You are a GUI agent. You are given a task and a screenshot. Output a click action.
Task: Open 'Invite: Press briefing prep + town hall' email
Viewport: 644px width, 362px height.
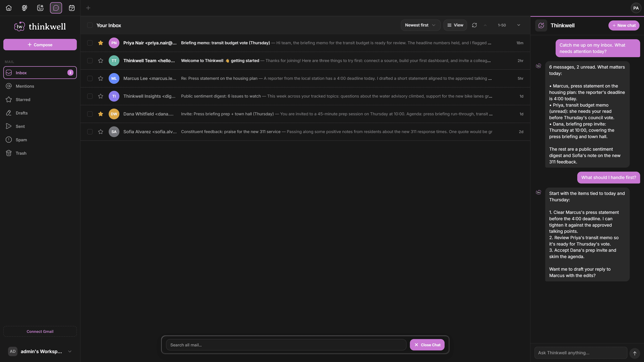[x=305, y=114]
